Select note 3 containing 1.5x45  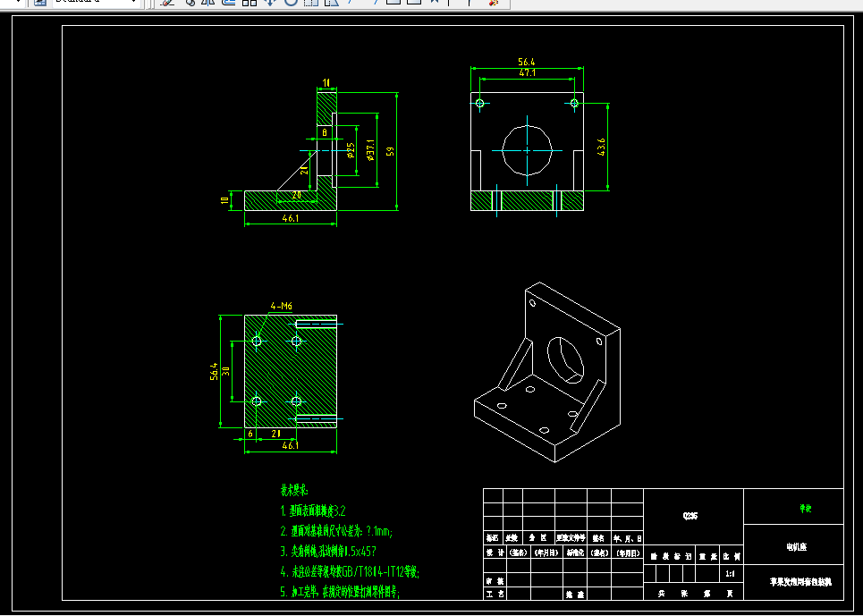328,551
